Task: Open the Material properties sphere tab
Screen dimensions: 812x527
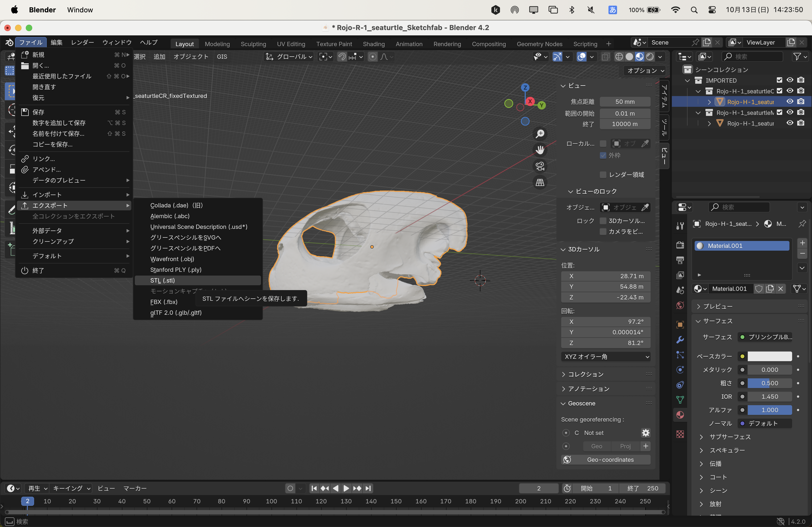Action: point(680,415)
